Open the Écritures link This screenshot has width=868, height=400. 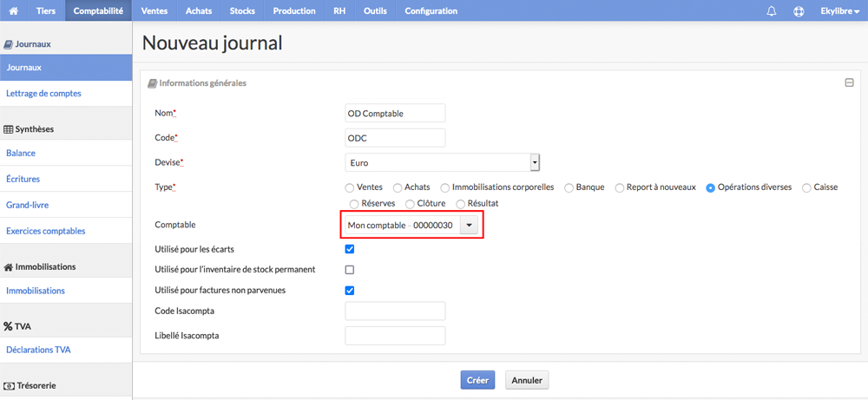(23, 180)
